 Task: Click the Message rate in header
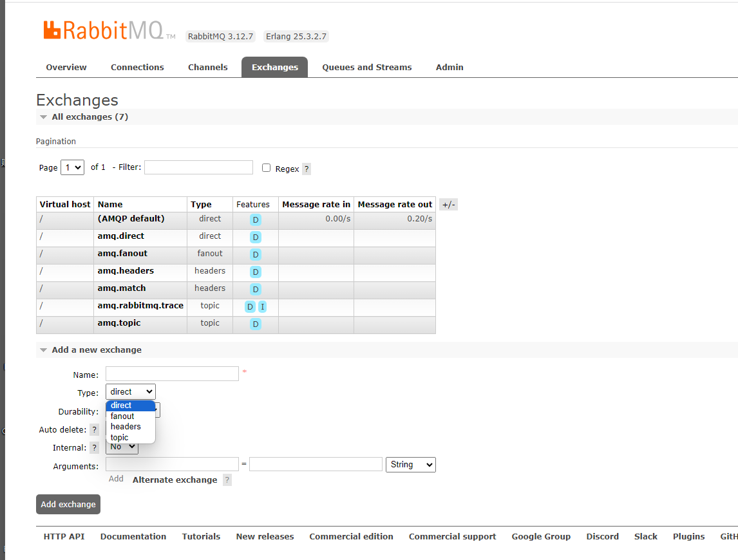pyautogui.click(x=316, y=205)
